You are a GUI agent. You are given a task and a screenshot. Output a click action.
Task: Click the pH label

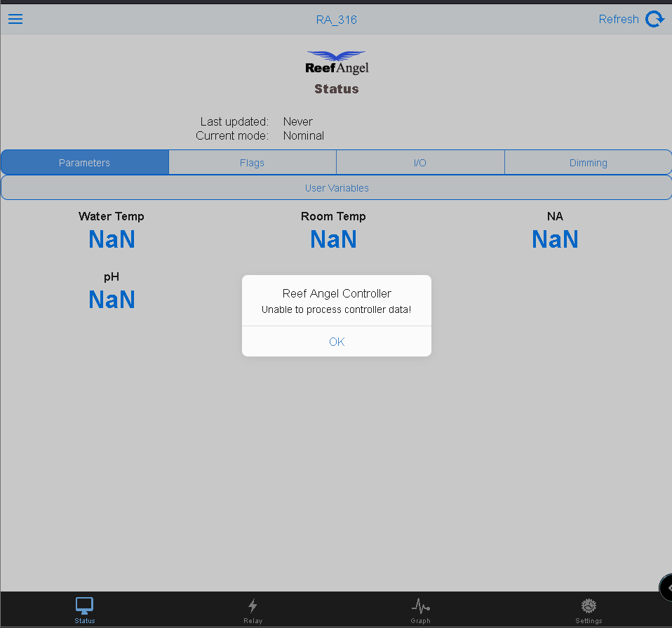112,277
